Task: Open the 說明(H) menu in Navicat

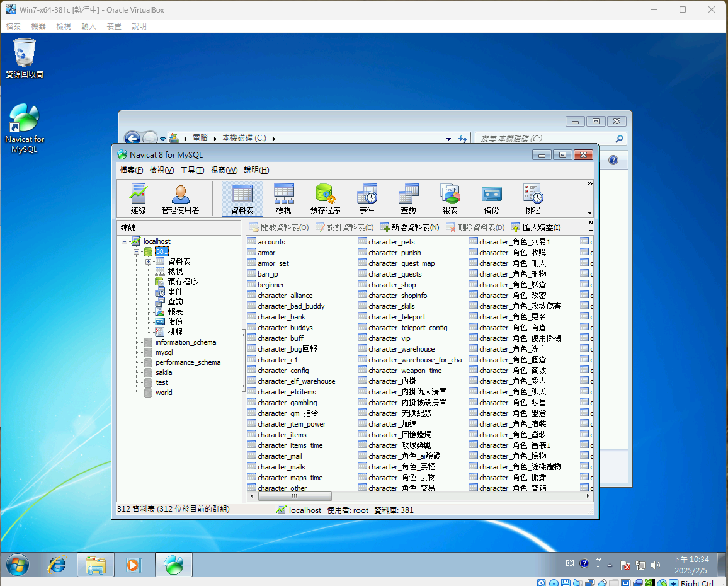Action: click(256, 170)
